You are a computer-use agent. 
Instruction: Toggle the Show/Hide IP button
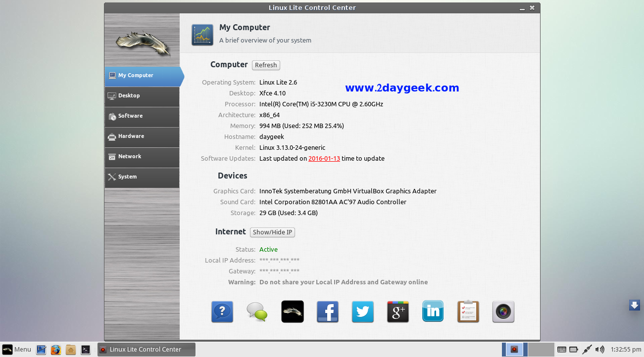(x=272, y=232)
